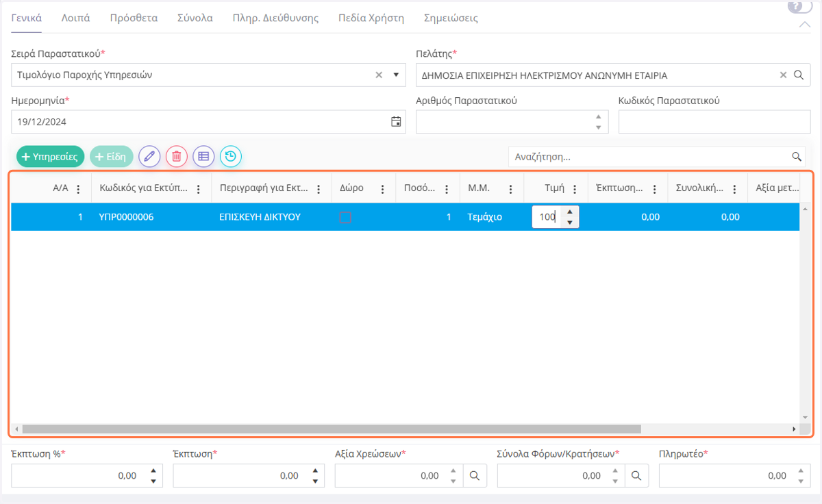Viewport: 822px width, 504px height.
Task: Toggle the help switch at top right
Action: tap(799, 6)
